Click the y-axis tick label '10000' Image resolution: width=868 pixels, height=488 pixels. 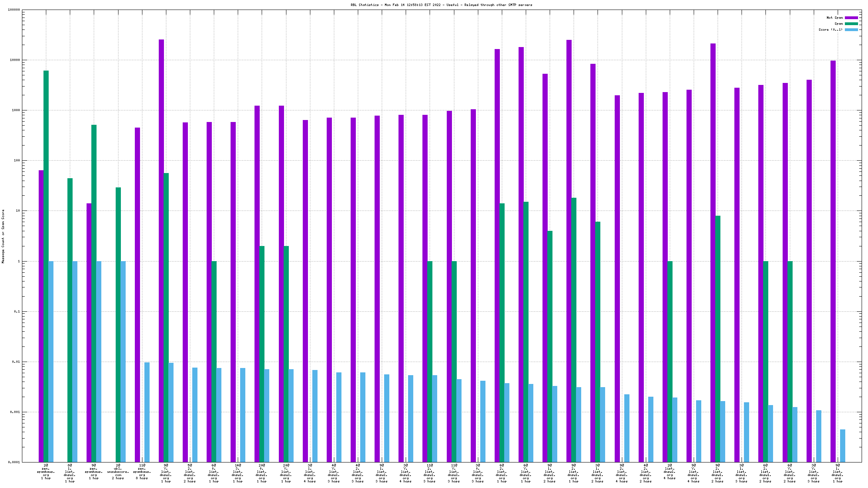[14, 60]
